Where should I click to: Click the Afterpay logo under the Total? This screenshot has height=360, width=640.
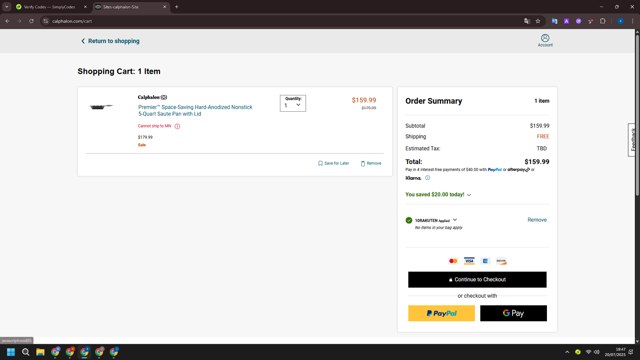[518, 170]
